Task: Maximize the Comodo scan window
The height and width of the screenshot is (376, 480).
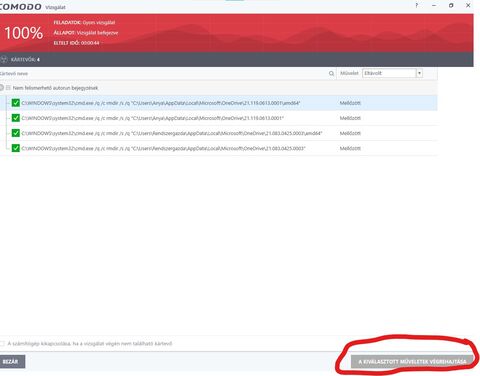Action: (x=451, y=5)
